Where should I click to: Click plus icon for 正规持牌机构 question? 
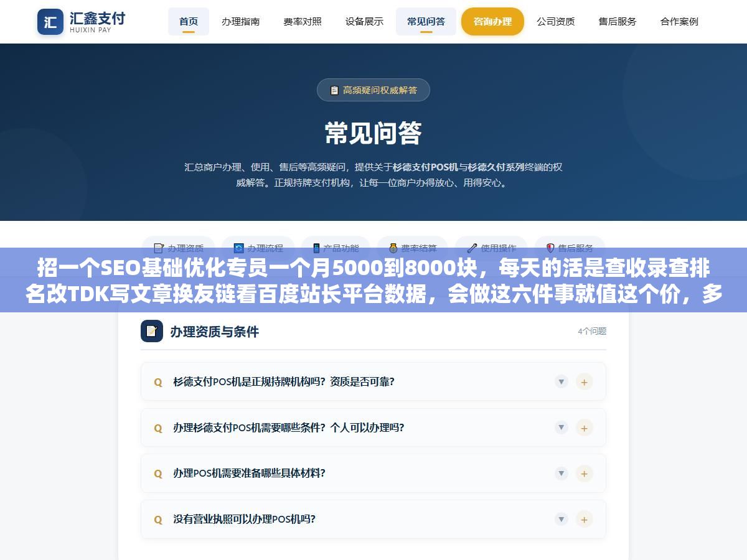tap(584, 381)
